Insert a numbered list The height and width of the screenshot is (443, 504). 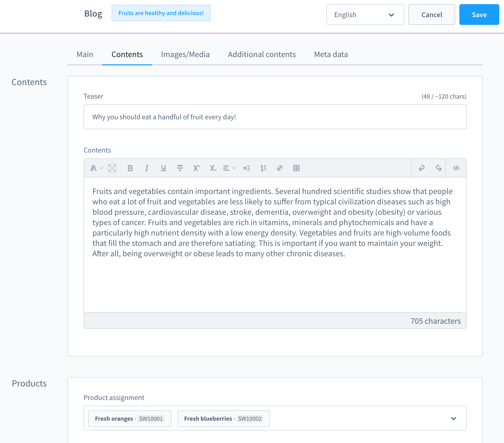point(263,168)
